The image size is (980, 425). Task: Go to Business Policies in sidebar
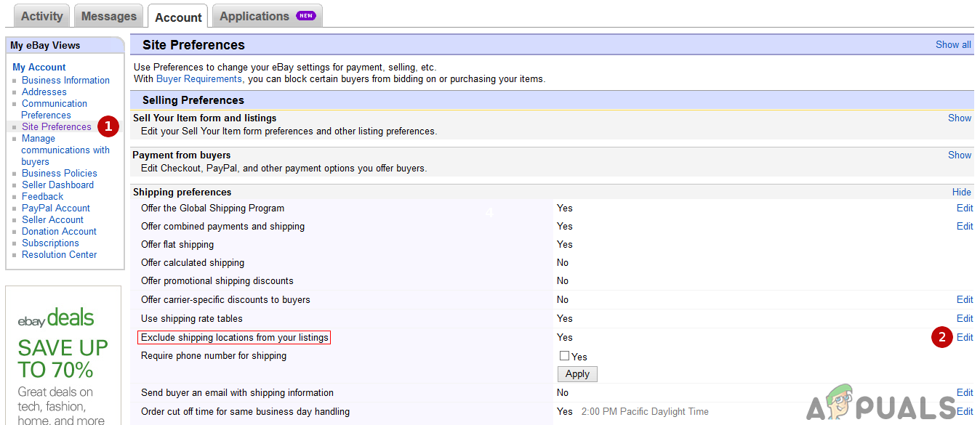[x=59, y=173]
